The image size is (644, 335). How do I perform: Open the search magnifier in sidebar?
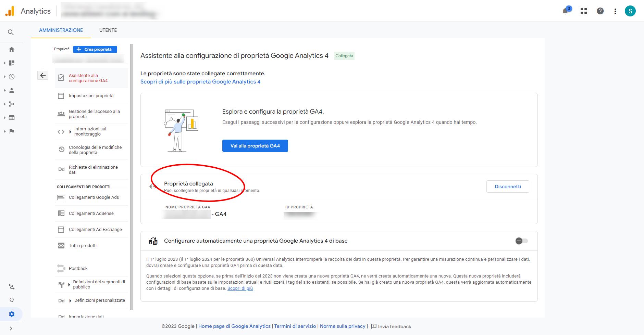(11, 33)
